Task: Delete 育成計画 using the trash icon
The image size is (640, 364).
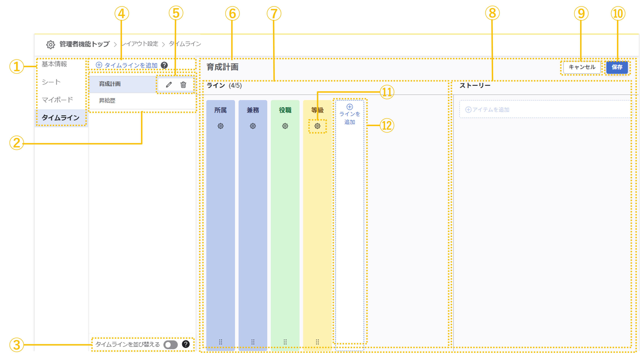Action: 184,85
